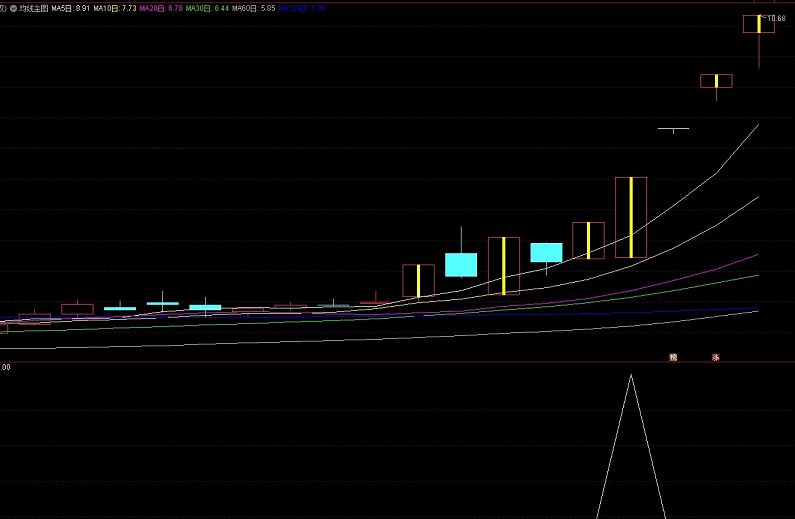Viewport: 795px width, 519px height.
Task: Select the MA10日 7.73 readout
Action: tap(115, 8)
